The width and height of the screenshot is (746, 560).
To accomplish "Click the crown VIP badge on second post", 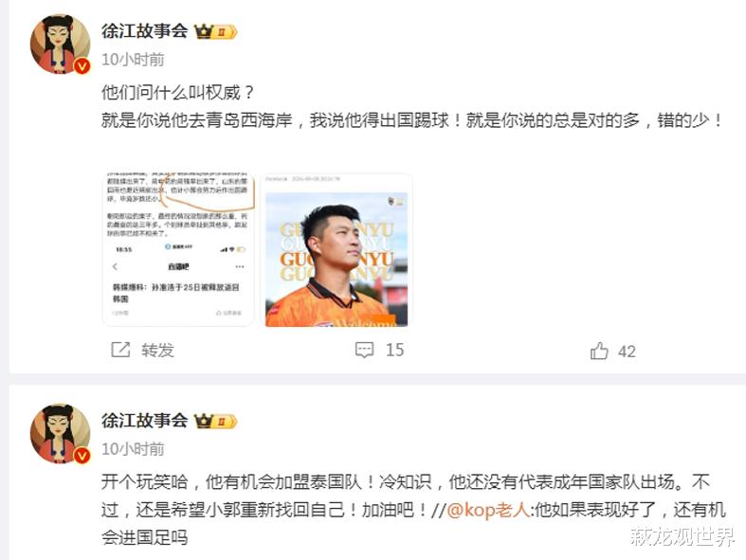I will [215, 422].
